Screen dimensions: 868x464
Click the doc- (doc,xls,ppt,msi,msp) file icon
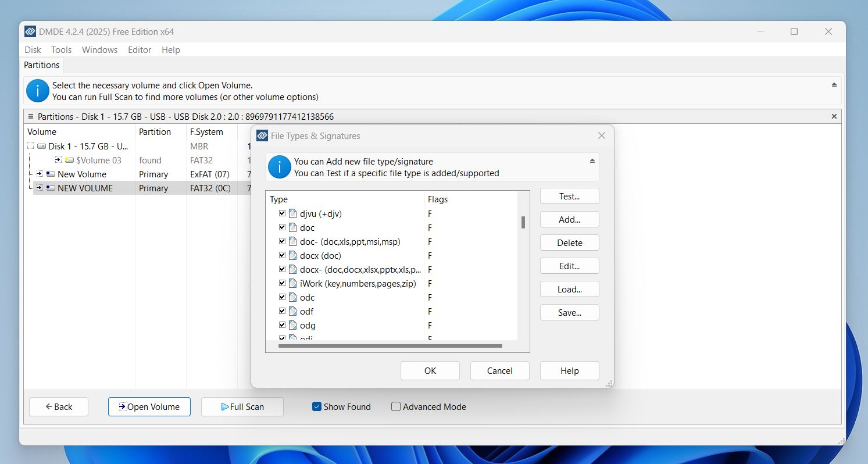[292, 241]
